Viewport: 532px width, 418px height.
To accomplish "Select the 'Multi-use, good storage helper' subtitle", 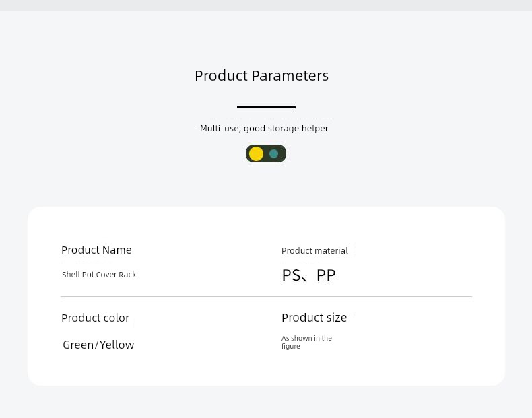I will pos(264,128).
